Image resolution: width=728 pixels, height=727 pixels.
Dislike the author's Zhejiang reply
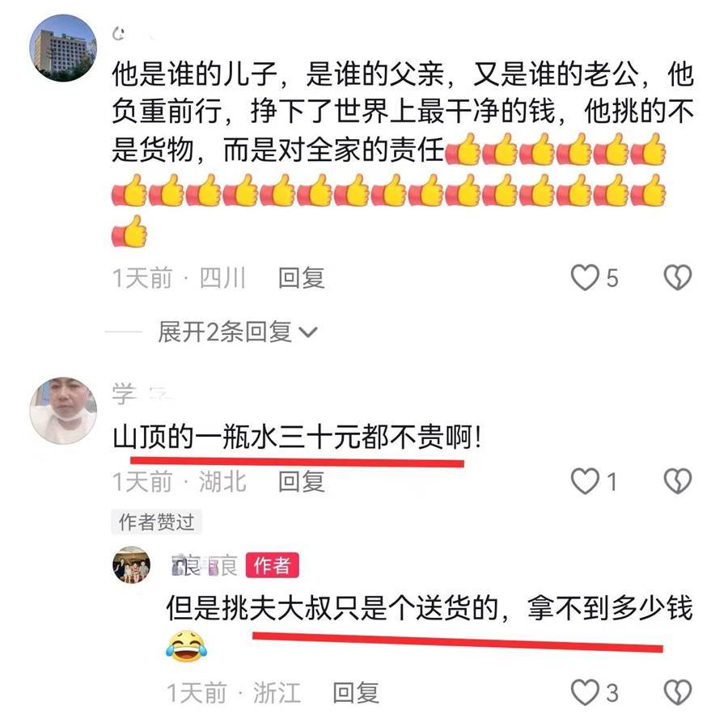pos(677,692)
